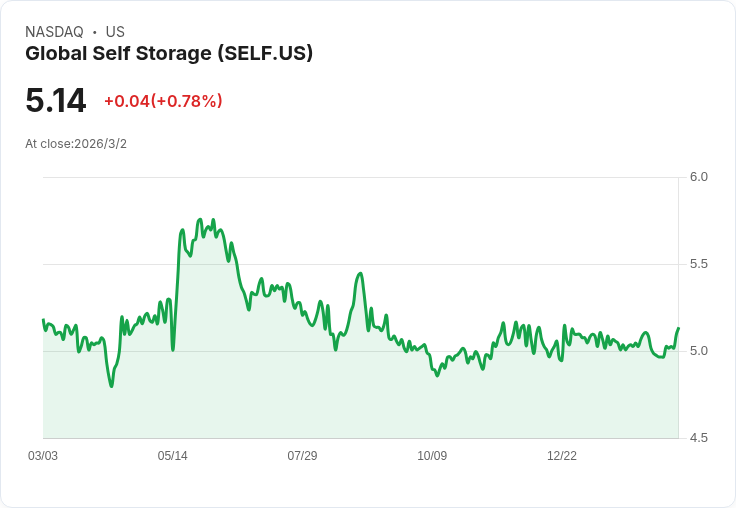The height and width of the screenshot is (508, 736).
Task: Click the 4.5 y-axis price label
Action: click(699, 438)
